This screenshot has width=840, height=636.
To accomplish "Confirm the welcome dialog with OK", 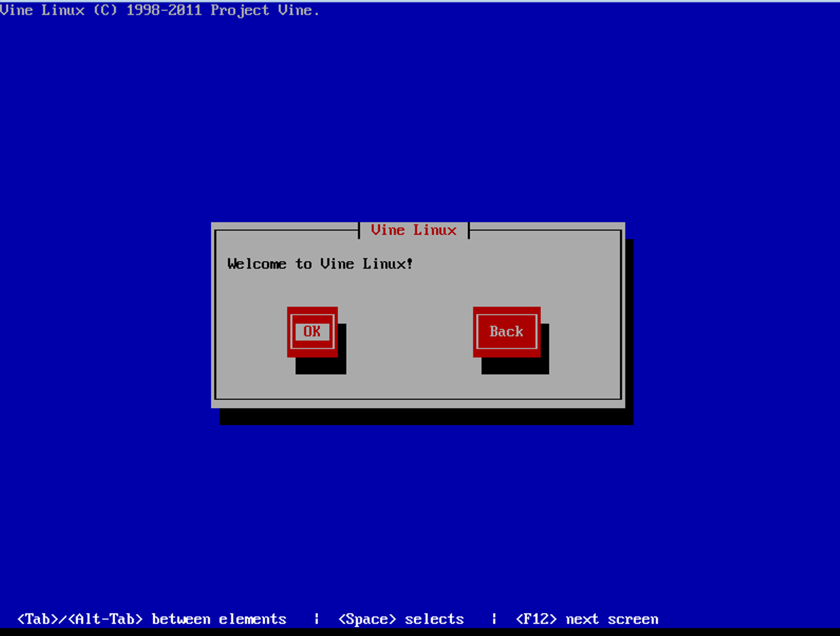I will coord(312,332).
